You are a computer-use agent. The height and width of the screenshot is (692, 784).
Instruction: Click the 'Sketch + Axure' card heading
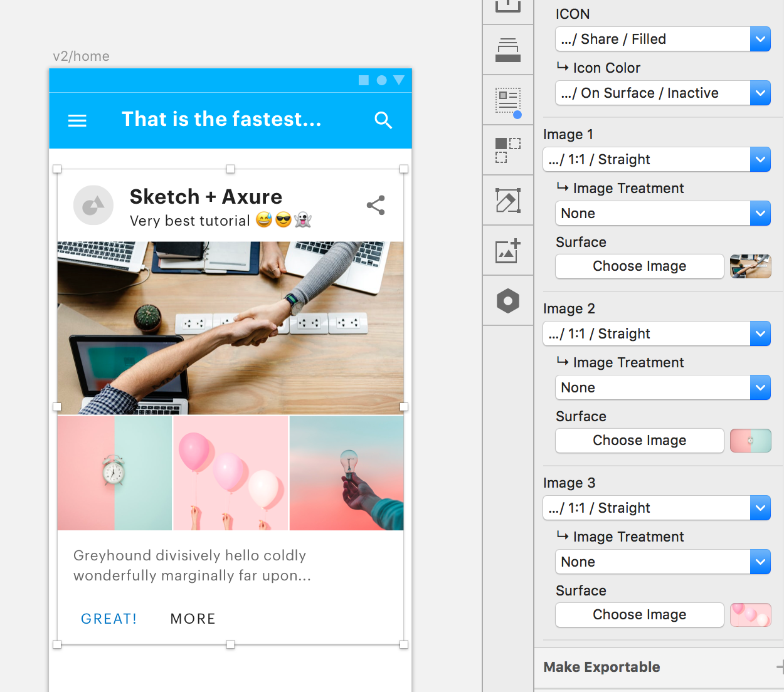206,197
